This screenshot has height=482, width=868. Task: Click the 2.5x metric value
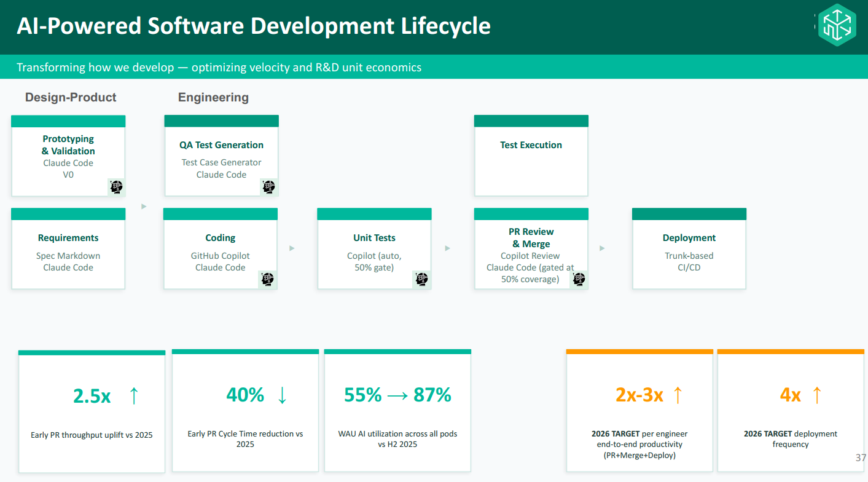coord(92,397)
